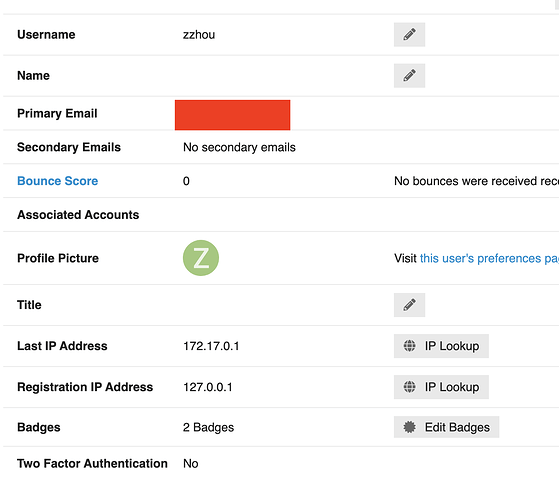The height and width of the screenshot is (499, 559).
Task: Click the bounce score value 0
Action: click(186, 181)
